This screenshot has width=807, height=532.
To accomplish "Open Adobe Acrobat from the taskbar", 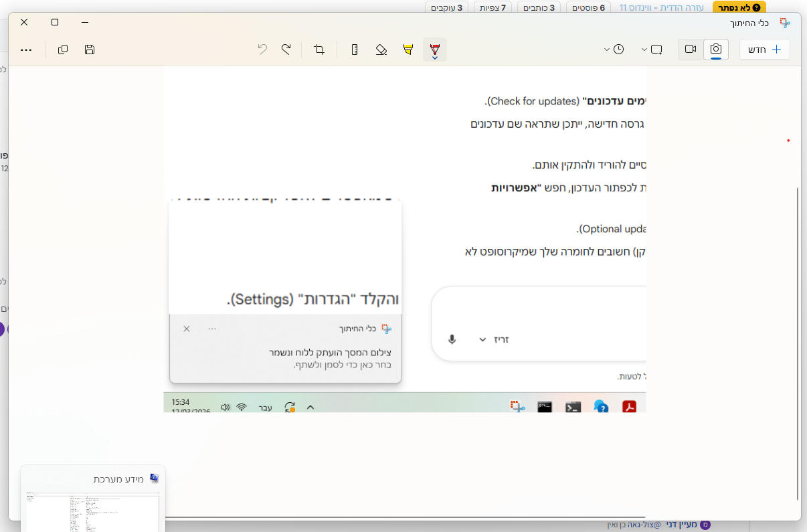I will click(629, 407).
